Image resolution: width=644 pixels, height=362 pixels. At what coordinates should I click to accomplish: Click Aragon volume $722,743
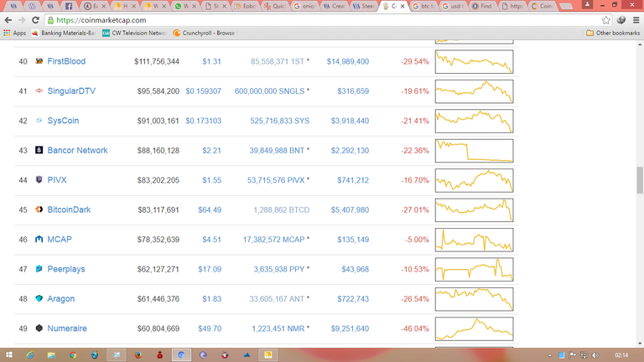coord(353,299)
